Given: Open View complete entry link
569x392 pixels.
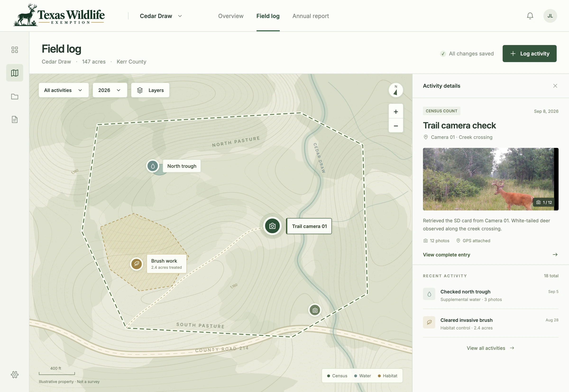Looking at the screenshot, I should coord(446,255).
